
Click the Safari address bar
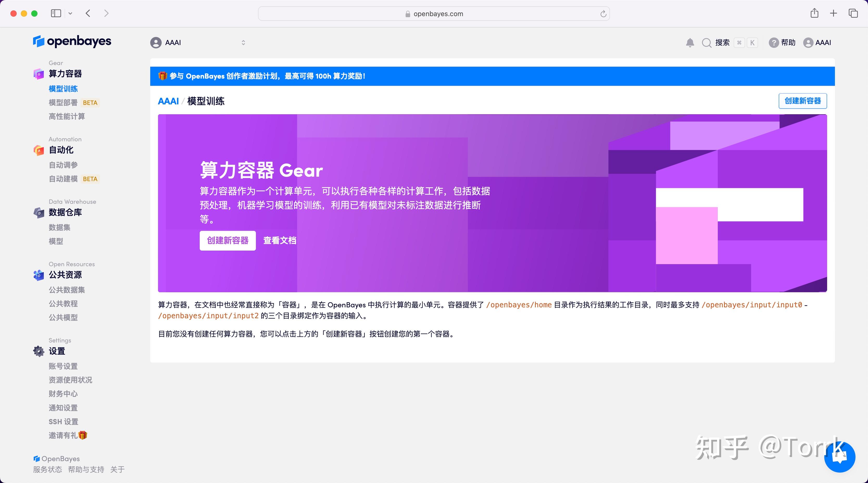tap(434, 14)
